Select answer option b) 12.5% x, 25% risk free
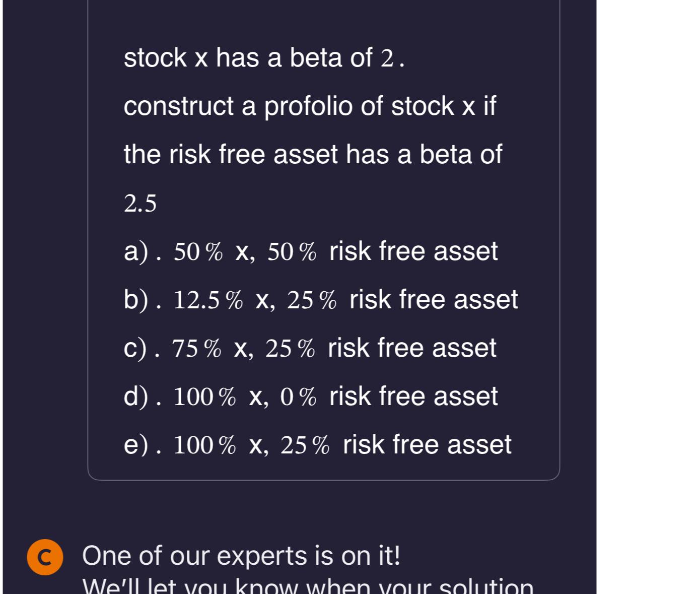 (321, 300)
